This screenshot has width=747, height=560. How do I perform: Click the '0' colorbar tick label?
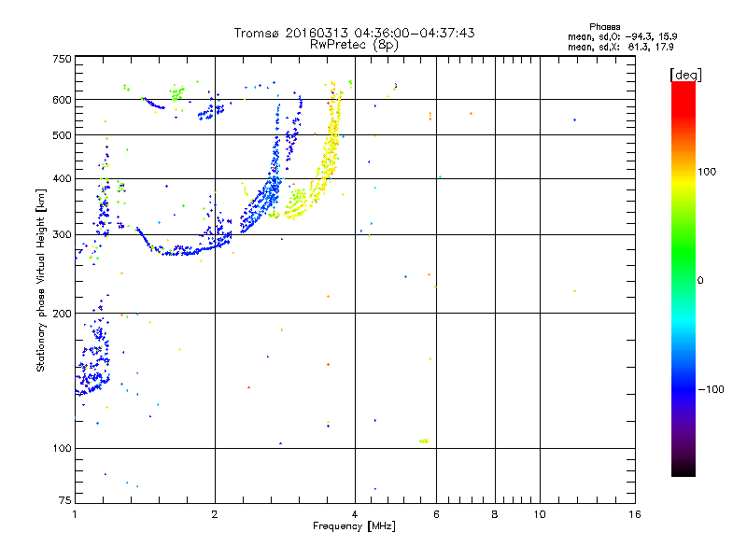point(700,281)
